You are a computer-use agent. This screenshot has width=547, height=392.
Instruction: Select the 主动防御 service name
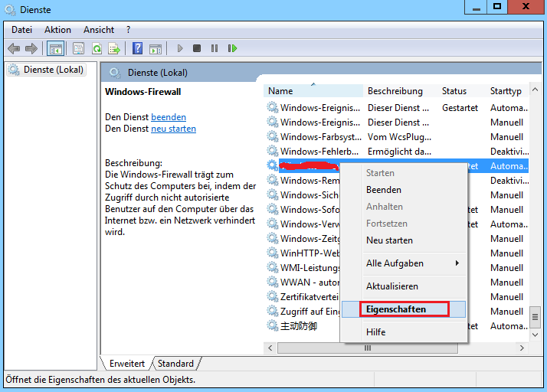point(299,325)
